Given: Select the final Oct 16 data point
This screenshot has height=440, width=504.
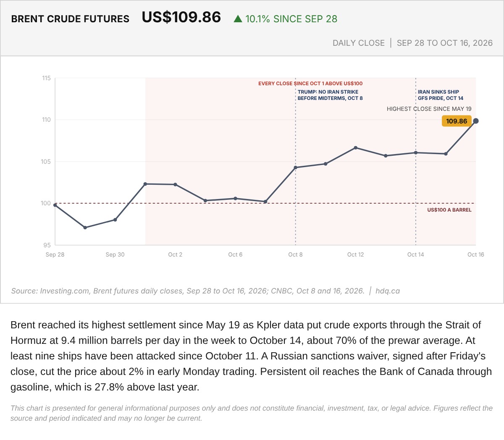Looking at the screenshot, I should click(x=476, y=121).
